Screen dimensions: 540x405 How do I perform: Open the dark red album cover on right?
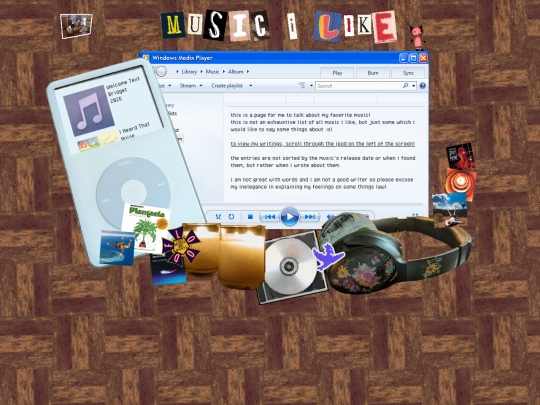(x=461, y=157)
